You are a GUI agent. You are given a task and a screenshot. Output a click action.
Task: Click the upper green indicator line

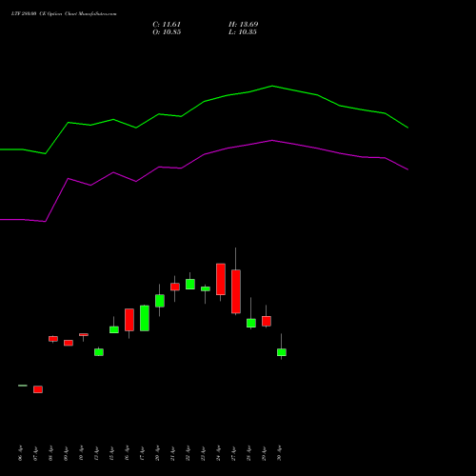tap(205, 101)
